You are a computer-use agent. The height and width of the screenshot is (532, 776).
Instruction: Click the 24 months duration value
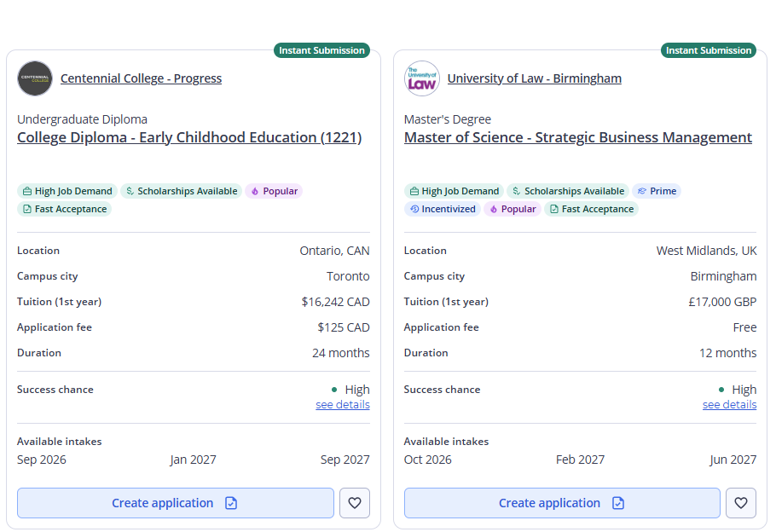341,353
